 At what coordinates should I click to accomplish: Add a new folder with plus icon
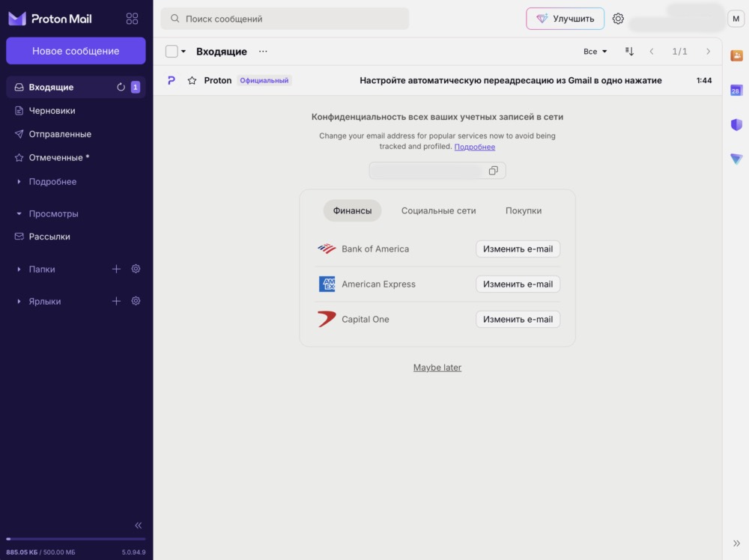[116, 269]
